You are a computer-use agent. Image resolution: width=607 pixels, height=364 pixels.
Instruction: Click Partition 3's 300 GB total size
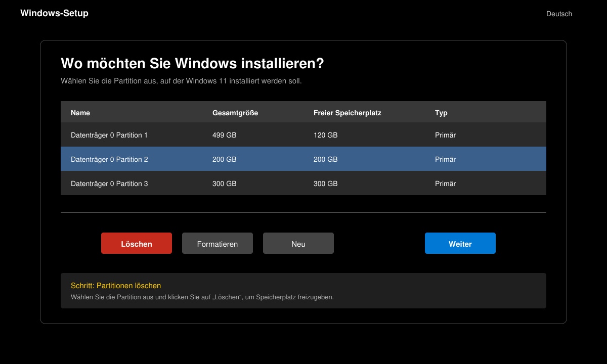click(x=225, y=184)
